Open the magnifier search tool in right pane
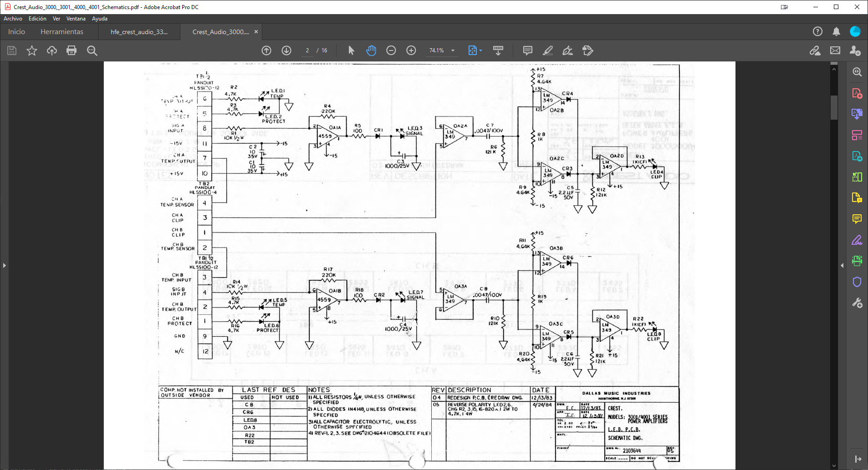The image size is (868, 470). [x=857, y=72]
